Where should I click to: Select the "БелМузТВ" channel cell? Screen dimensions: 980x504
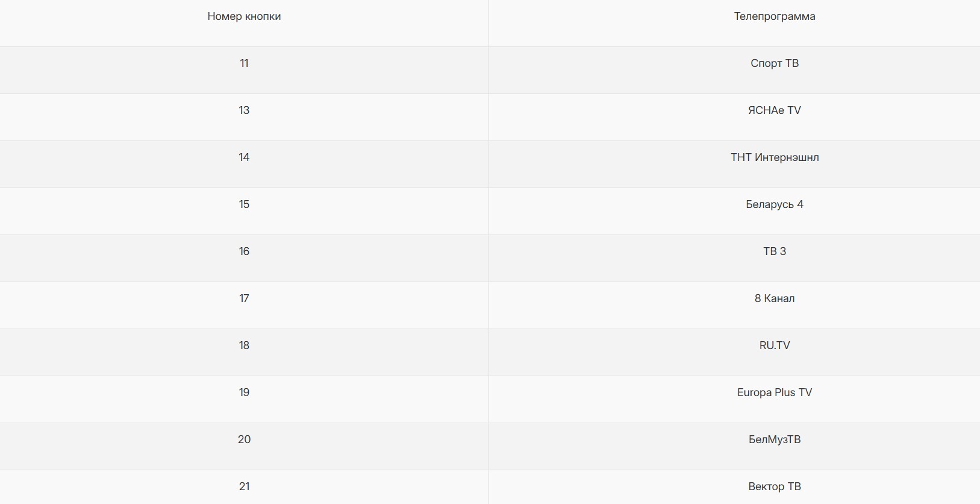(774, 440)
